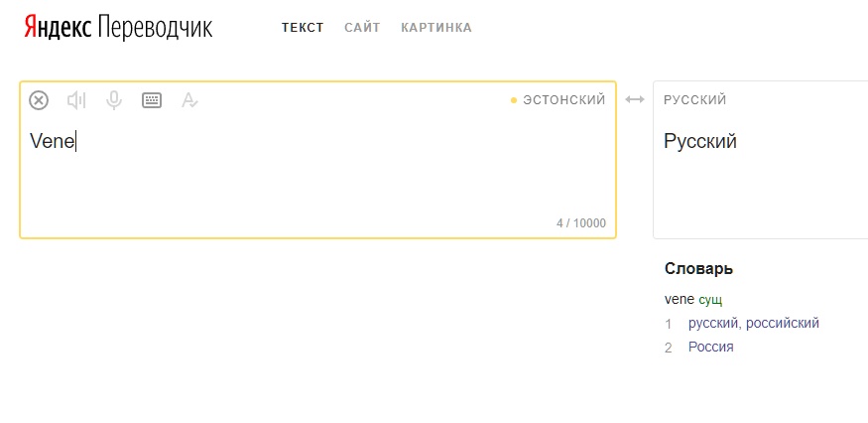Click the Переводчик logo text

pyautogui.click(x=155, y=27)
